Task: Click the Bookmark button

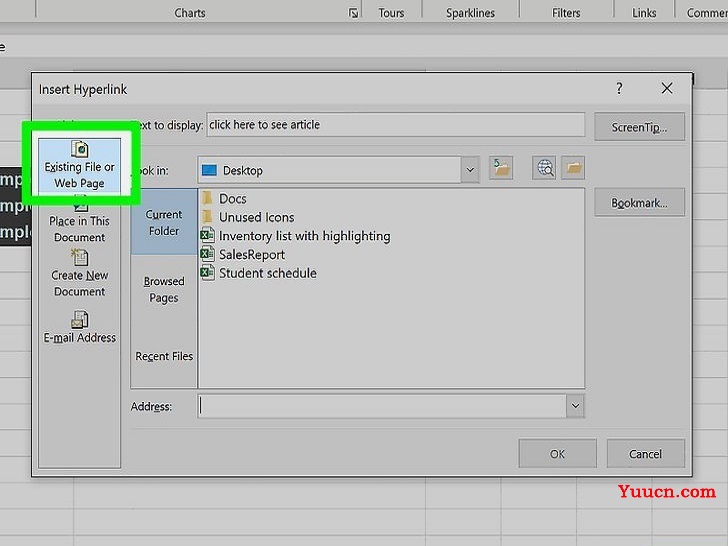Action: coord(639,202)
